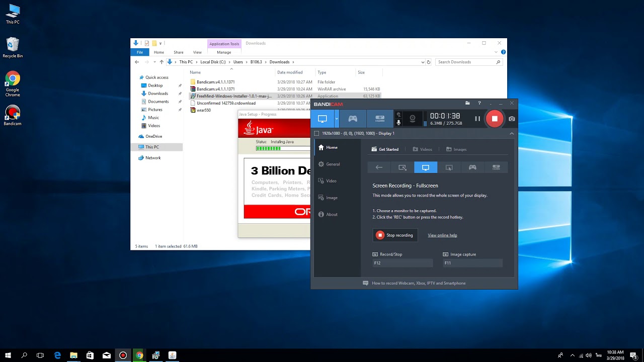The width and height of the screenshot is (644, 362).
Task: Switch to HDMI device recording mode
Action: coord(380,119)
